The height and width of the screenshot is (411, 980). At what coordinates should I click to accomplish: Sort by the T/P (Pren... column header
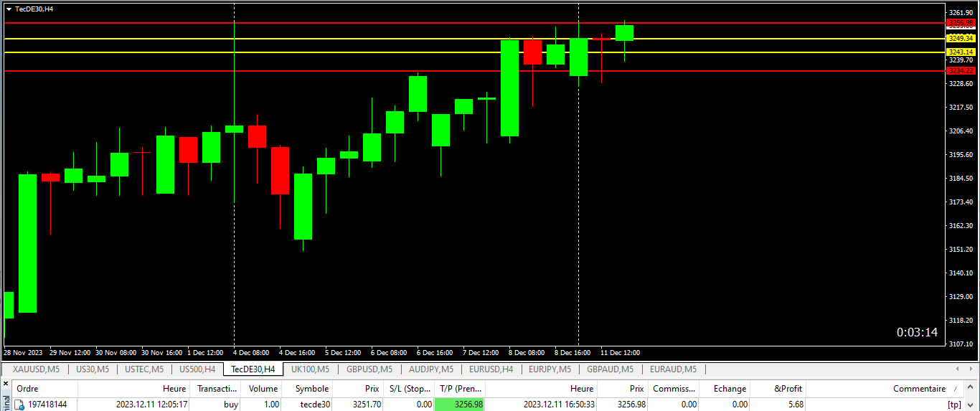point(460,388)
